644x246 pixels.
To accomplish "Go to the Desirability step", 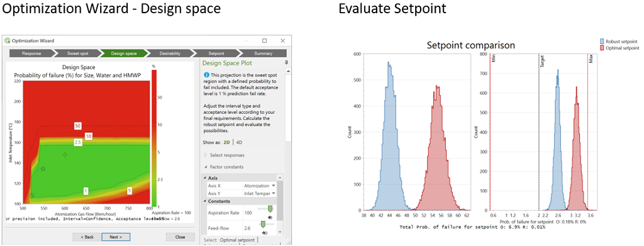I will pos(170,53).
